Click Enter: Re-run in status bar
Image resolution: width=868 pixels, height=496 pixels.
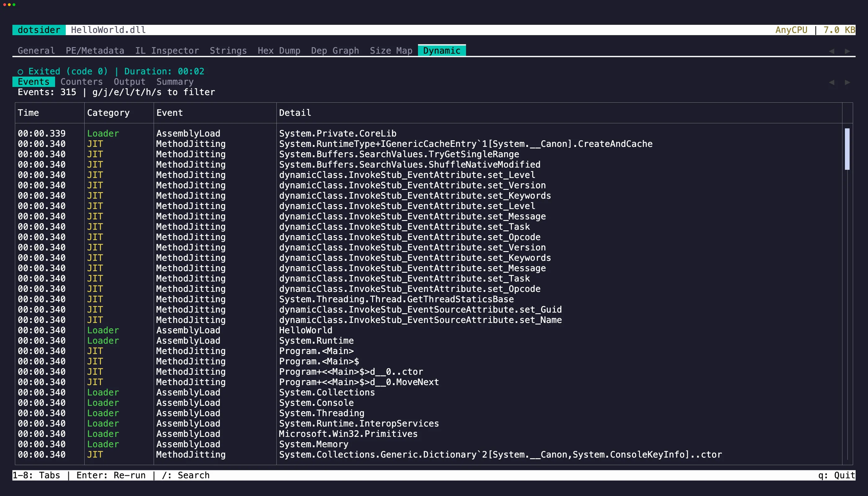tap(111, 475)
